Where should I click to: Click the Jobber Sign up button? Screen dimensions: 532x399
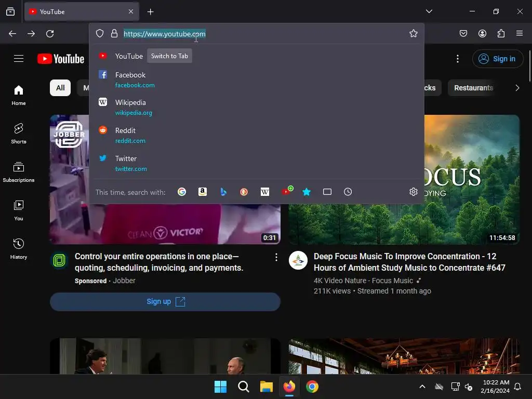coord(165,302)
